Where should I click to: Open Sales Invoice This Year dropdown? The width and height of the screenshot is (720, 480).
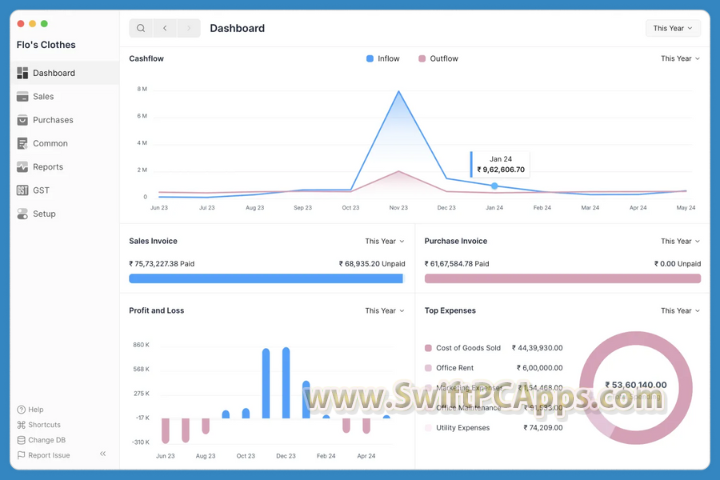point(385,241)
